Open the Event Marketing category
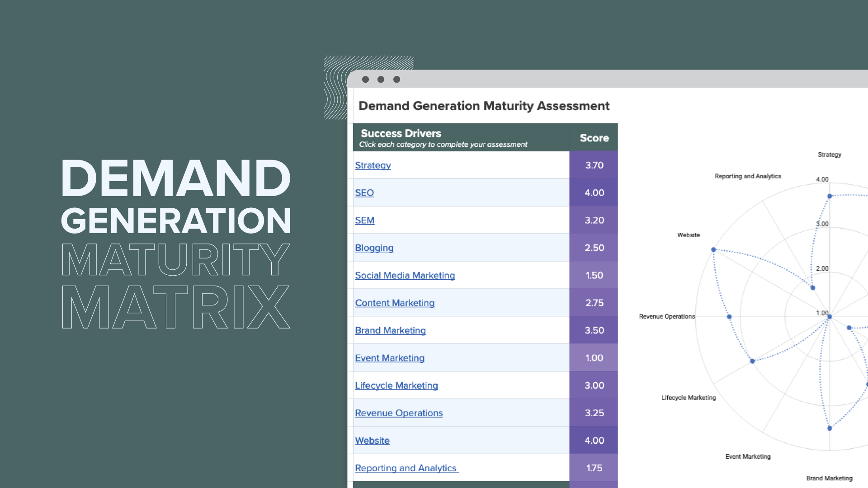 click(x=390, y=358)
